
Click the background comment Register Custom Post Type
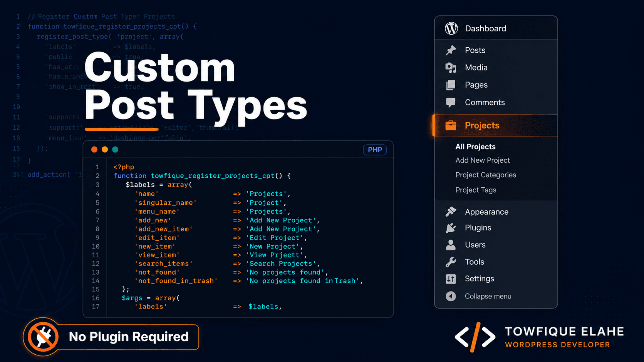101,17
